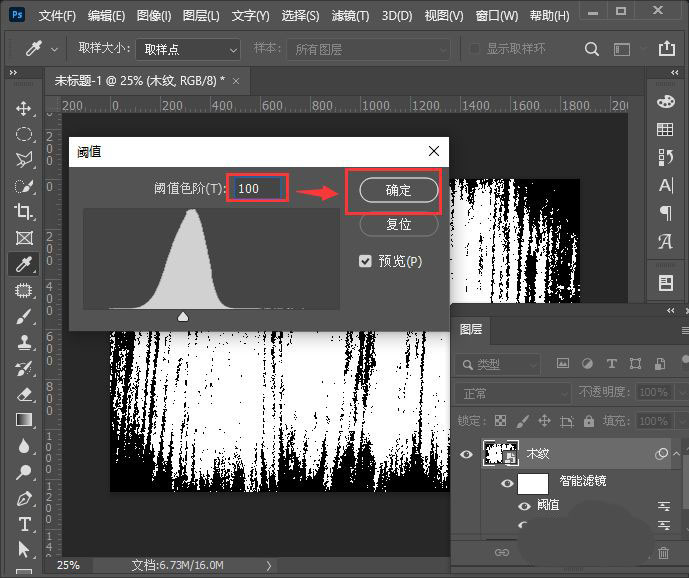Select the Eraser tool
The height and width of the screenshot is (578, 689).
(23, 394)
